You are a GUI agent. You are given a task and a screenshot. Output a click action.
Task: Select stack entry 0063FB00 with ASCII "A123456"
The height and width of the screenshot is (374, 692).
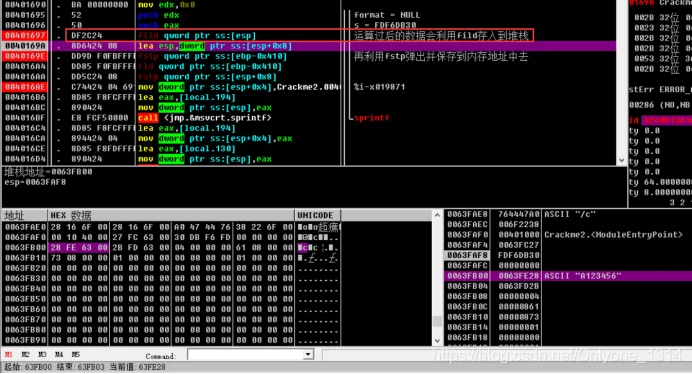point(568,276)
